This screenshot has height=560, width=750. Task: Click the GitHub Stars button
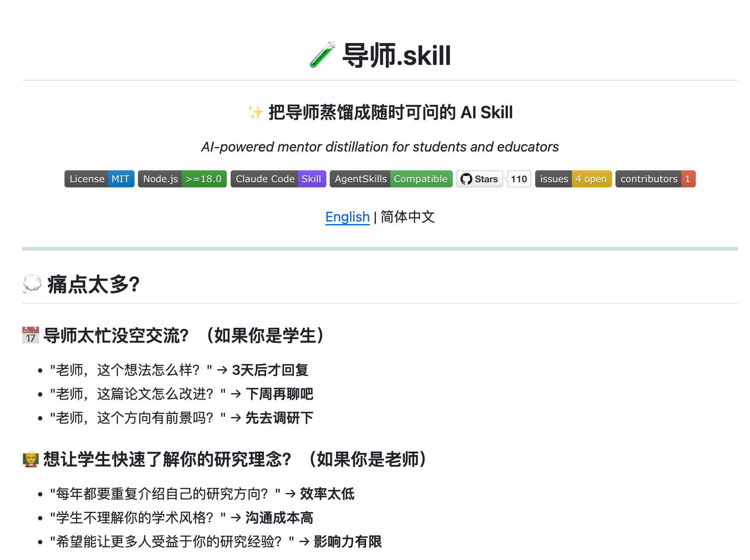coord(480,179)
